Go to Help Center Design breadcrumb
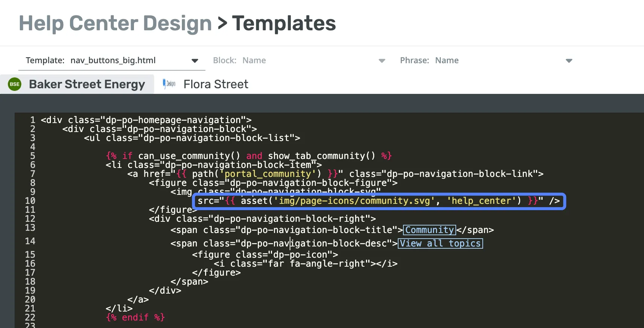644x328 pixels. coord(115,23)
